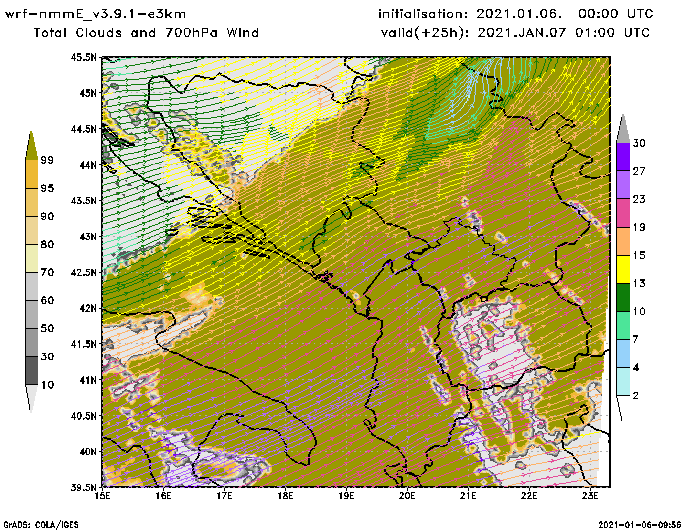The width and height of the screenshot is (700, 530).
Task: Click the '22E' longitude label
Action: coord(529,496)
